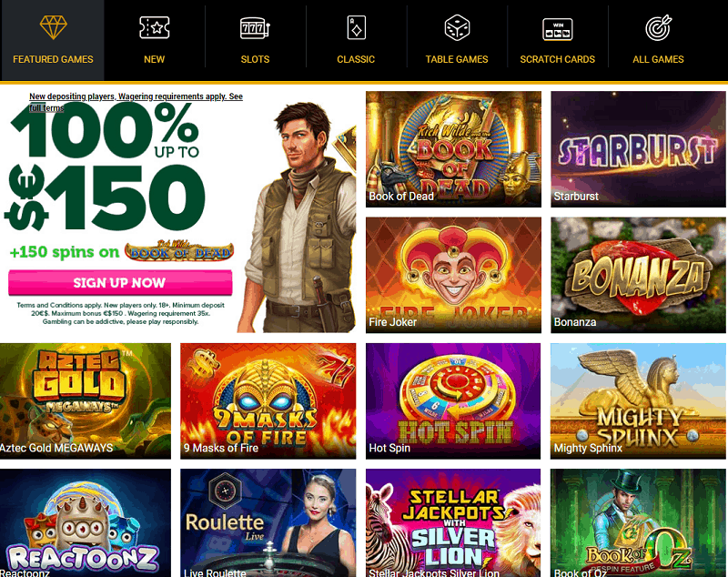Select the Aztec Gold MEGAWAYS game

pos(86,401)
